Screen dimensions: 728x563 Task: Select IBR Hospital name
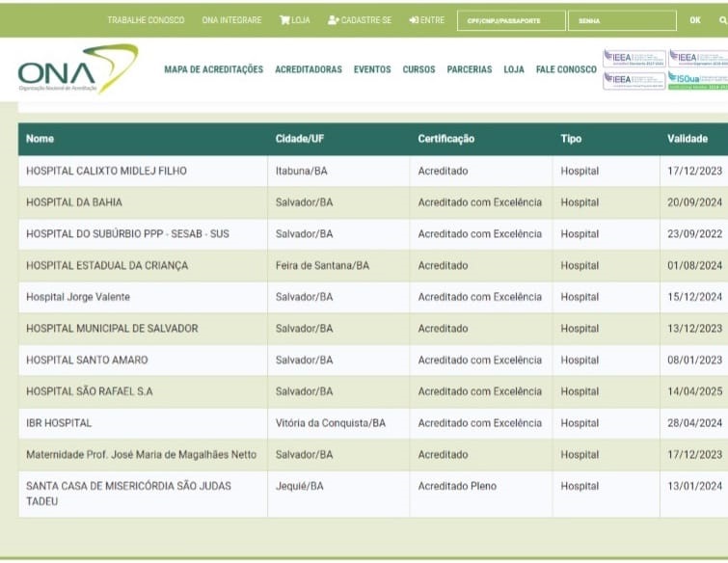pos(59,423)
